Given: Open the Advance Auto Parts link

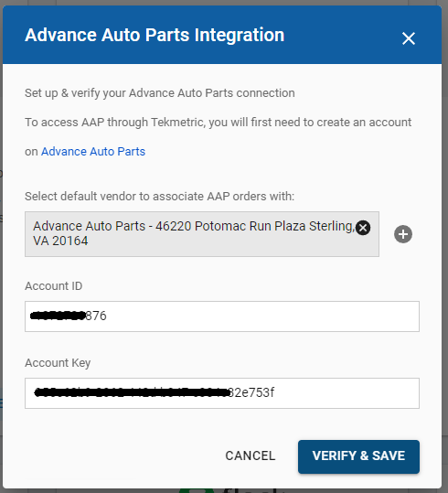Looking at the screenshot, I should coord(93,152).
